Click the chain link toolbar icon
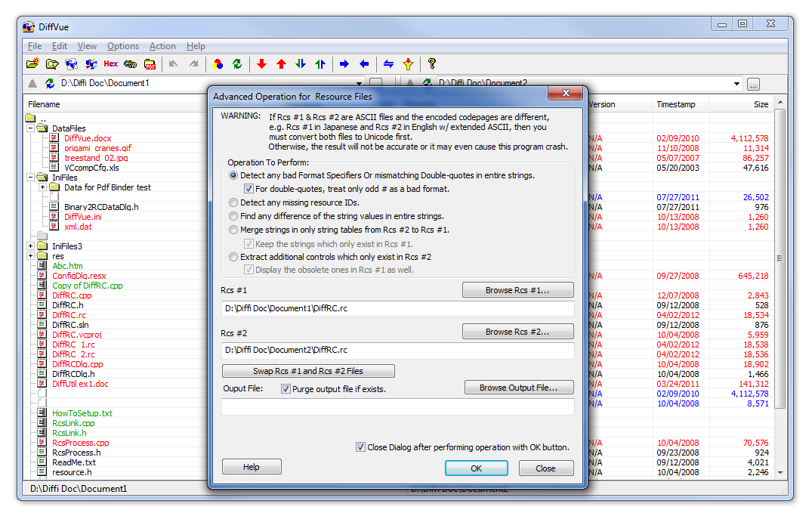This screenshot has height=516, width=812. (x=131, y=63)
